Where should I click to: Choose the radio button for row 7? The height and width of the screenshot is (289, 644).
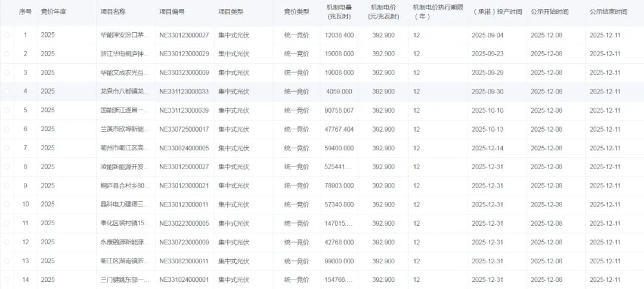pyautogui.click(x=7, y=148)
